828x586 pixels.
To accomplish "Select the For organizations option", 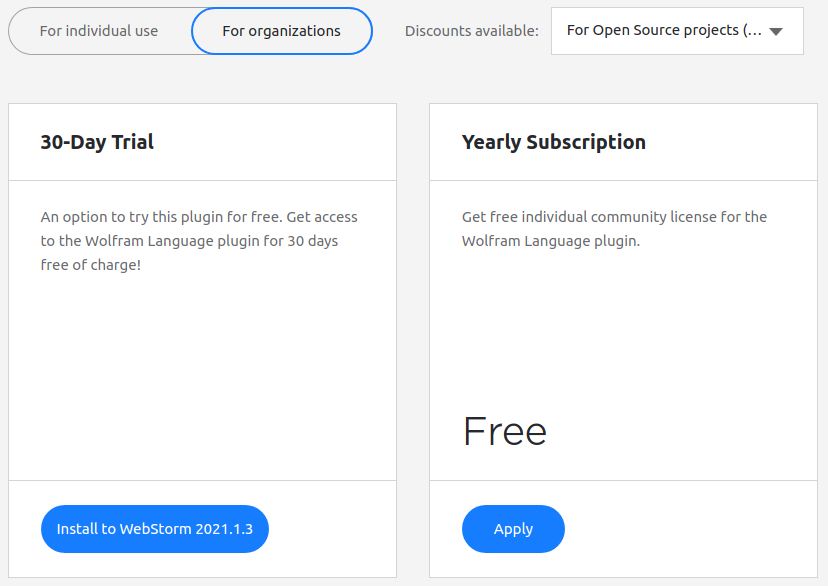I will pos(281,31).
